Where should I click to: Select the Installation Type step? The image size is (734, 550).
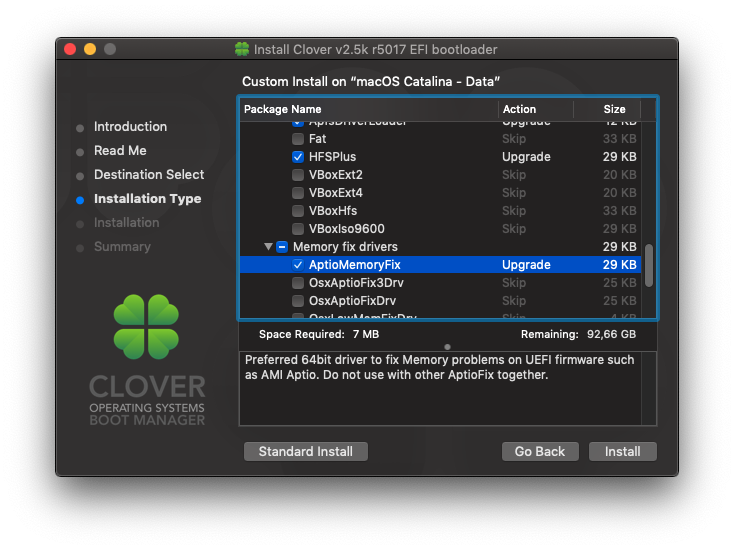pyautogui.click(x=147, y=199)
